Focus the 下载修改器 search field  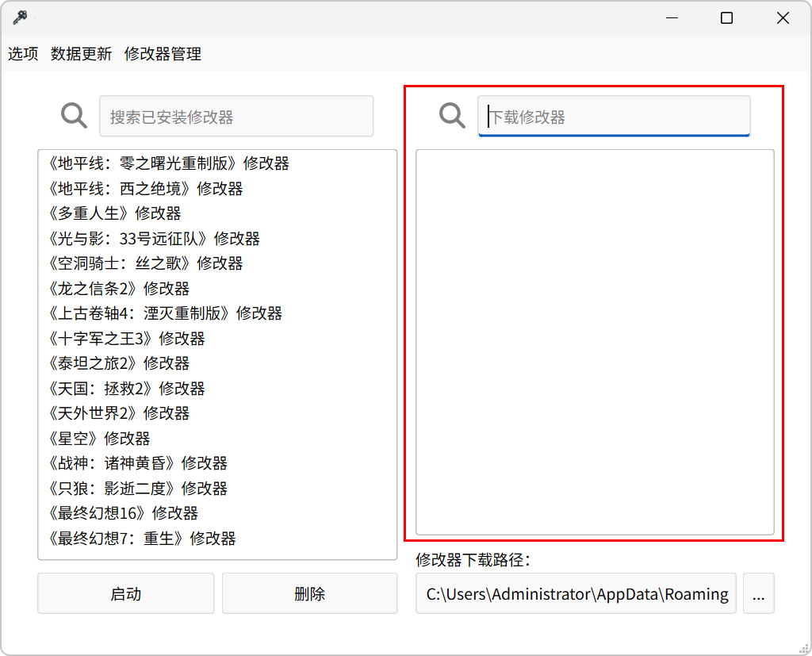pyautogui.click(x=614, y=116)
